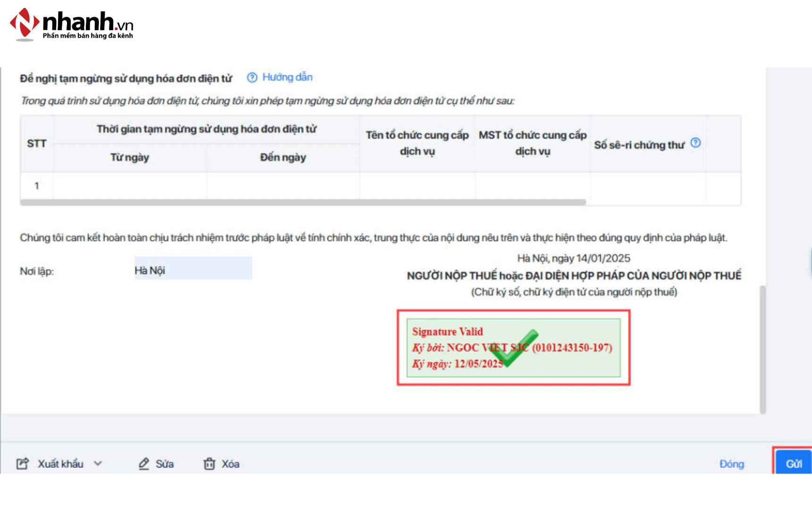Select the Từ ngày cell in row 1
The image size is (812, 507).
tap(130, 186)
